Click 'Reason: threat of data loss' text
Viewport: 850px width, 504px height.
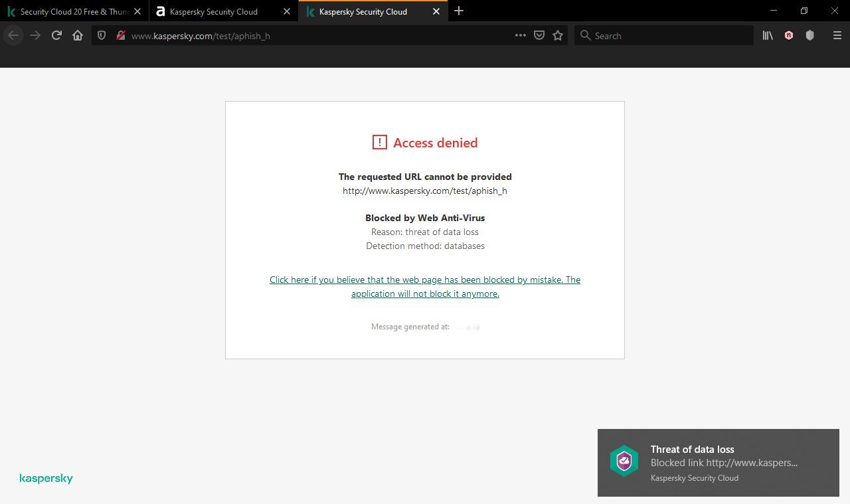425,232
